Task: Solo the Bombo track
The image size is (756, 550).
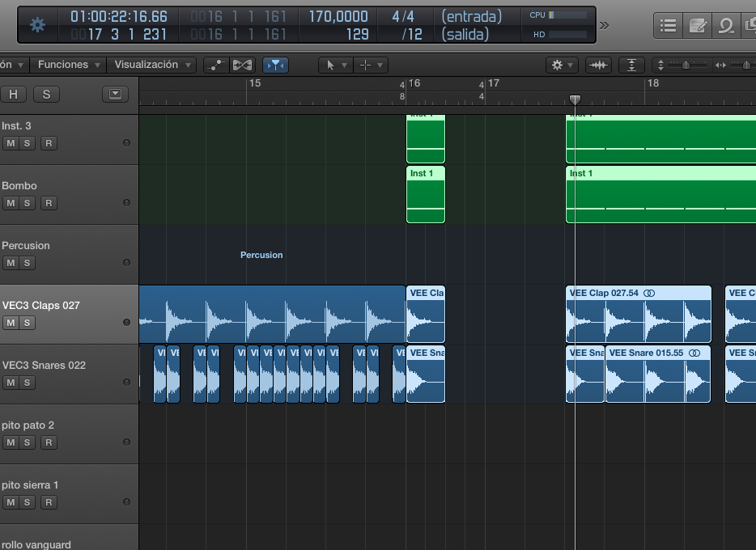Action: [27, 203]
